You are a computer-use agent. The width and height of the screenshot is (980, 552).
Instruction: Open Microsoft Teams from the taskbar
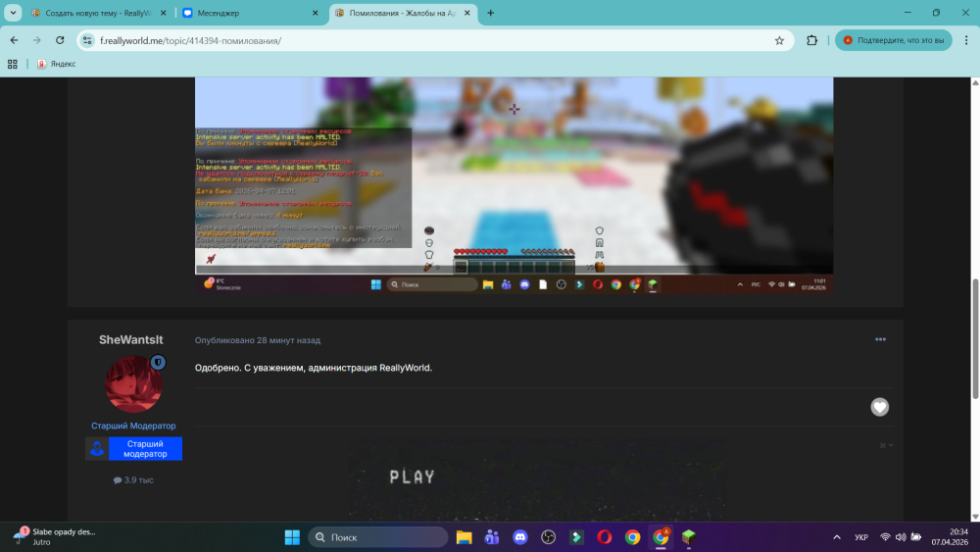tap(492, 537)
